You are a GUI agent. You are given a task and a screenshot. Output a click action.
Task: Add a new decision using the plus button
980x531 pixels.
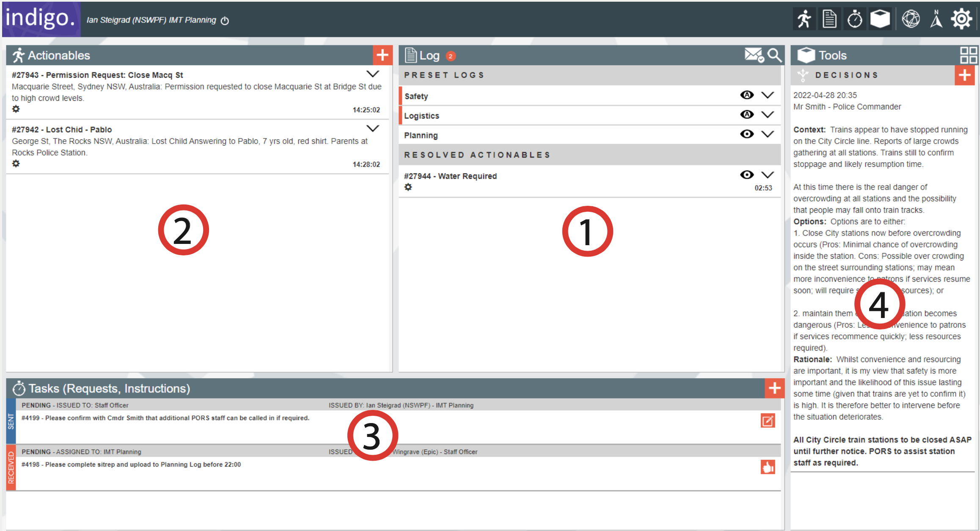[965, 75]
